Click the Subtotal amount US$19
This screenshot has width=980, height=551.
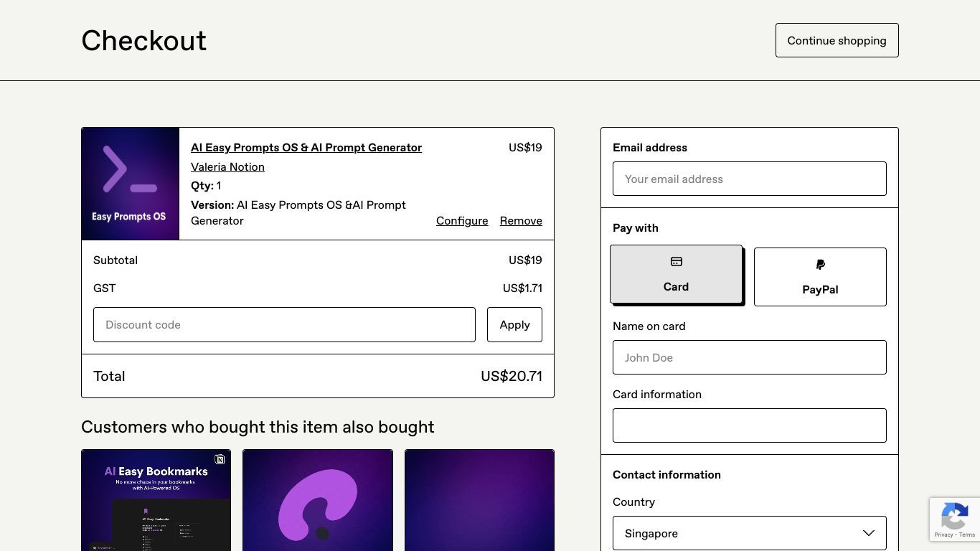click(525, 260)
